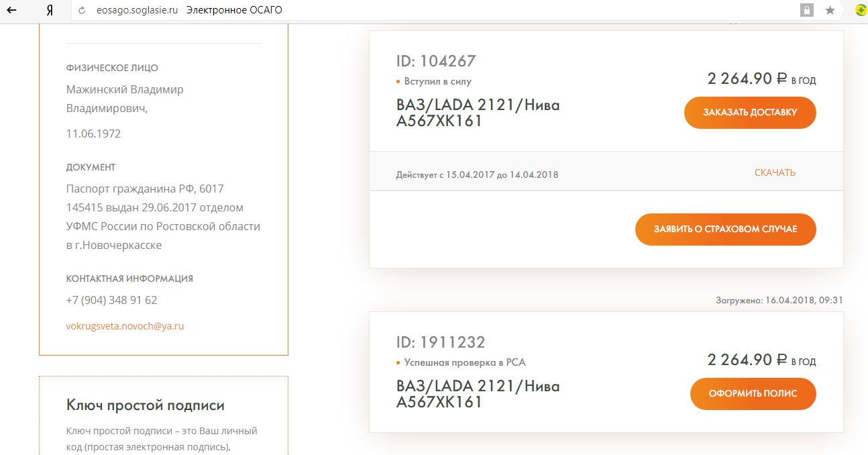This screenshot has height=455, width=868.
Task: Click "Загружено: 16.04.2018, 09:31" timestamp
Action: (779, 301)
